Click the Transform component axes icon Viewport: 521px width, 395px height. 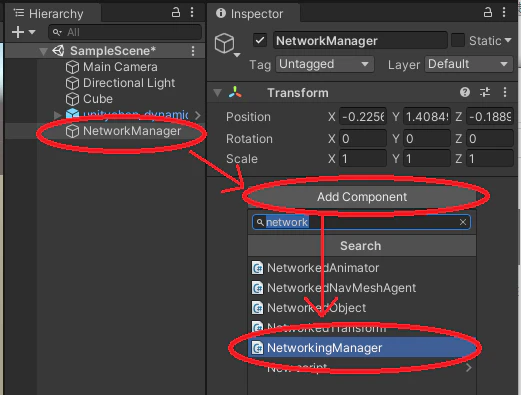(235, 92)
